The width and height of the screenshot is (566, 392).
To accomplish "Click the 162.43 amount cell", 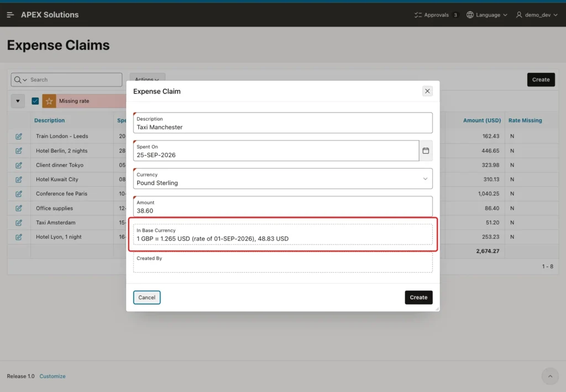I will click(491, 136).
